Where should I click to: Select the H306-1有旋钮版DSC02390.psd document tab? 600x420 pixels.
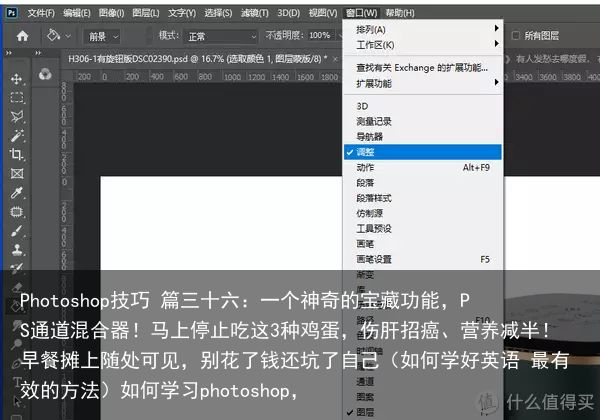[x=197, y=59]
